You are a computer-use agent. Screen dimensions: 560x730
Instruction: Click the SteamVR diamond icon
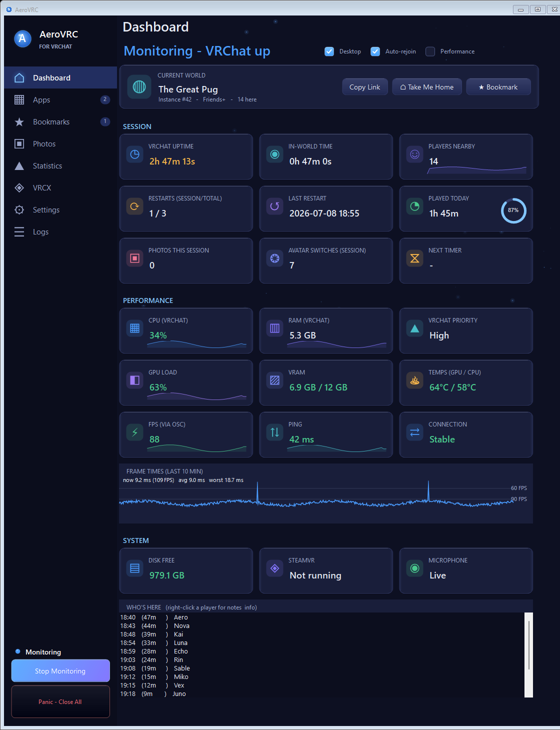coord(275,568)
